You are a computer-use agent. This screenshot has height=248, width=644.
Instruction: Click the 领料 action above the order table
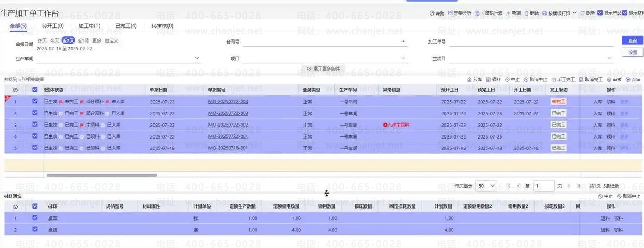click(x=493, y=80)
